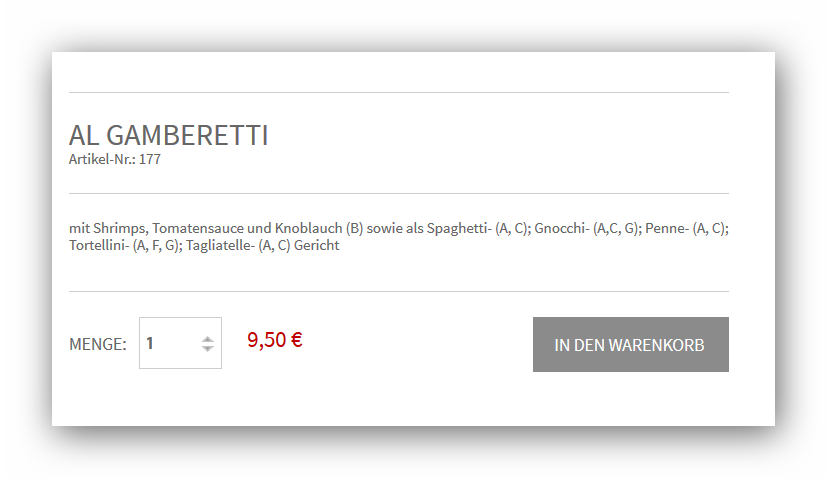Click the AL GAMBERETTI product title
Image resolution: width=827 pixels, height=478 pixels.
[x=168, y=135]
